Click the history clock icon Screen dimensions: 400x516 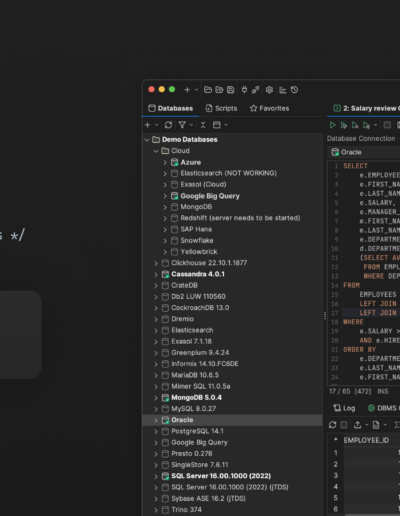[x=294, y=90]
